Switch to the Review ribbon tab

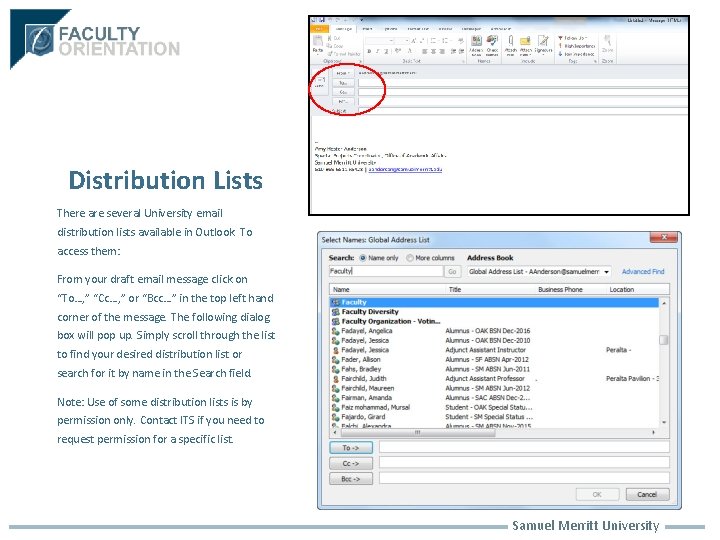[445, 29]
